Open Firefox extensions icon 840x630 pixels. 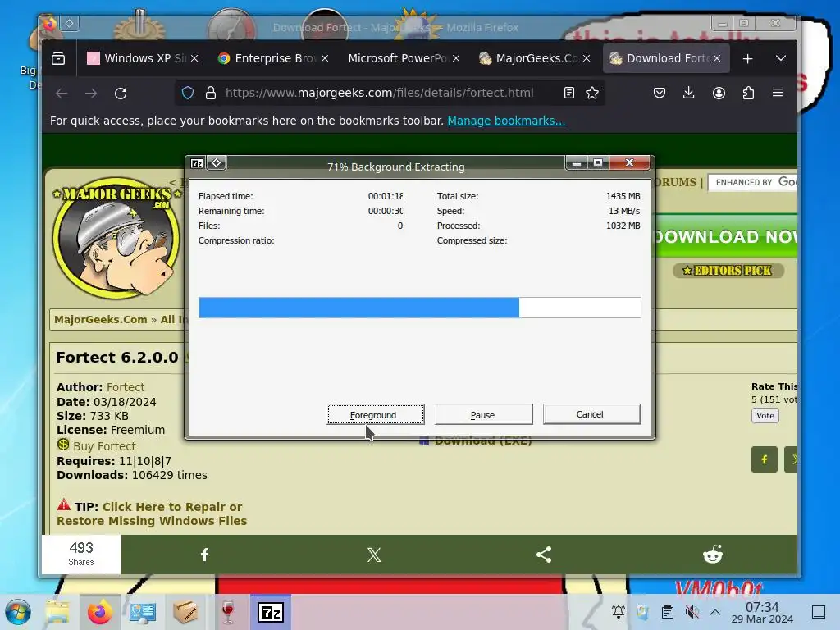[x=748, y=93]
